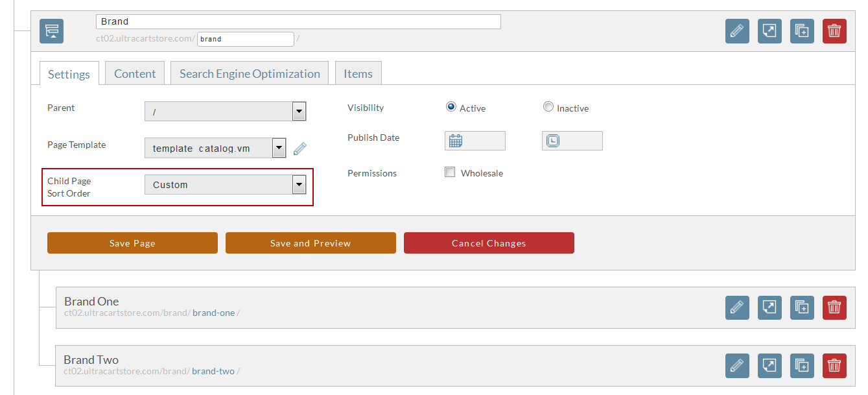Click the page type icon beside Brand title
The height and width of the screenshot is (395, 868).
coord(51,31)
